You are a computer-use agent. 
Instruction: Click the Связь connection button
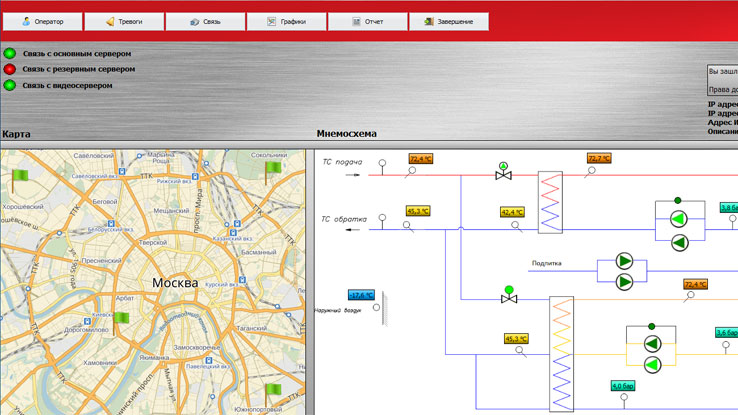[x=205, y=22]
